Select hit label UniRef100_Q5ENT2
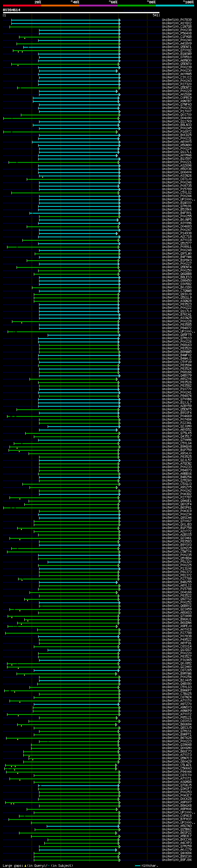 point(177,88)
